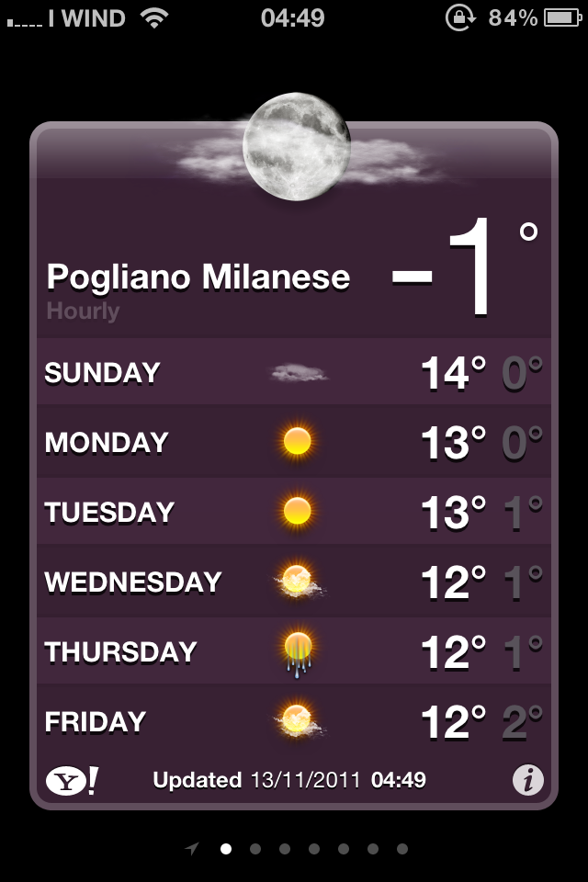The width and height of the screenshot is (588, 882).
Task: Select the fourth page indicator dot
Action: [x=314, y=849]
